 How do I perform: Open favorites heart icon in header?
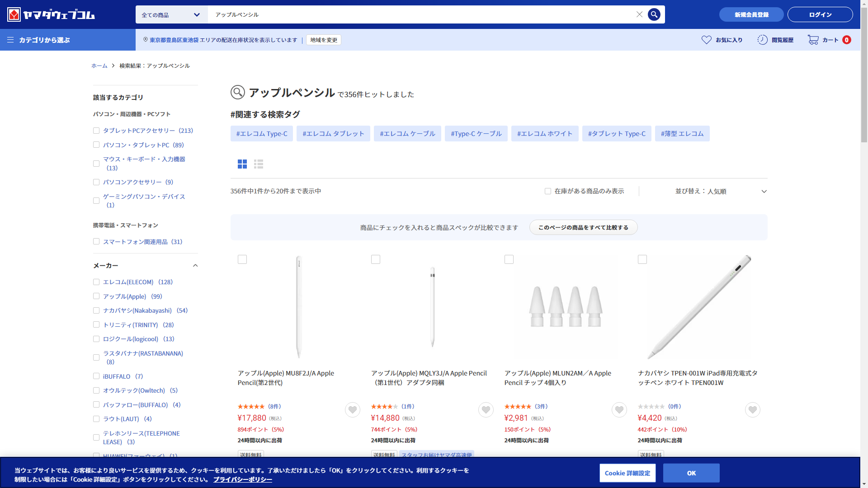point(706,40)
